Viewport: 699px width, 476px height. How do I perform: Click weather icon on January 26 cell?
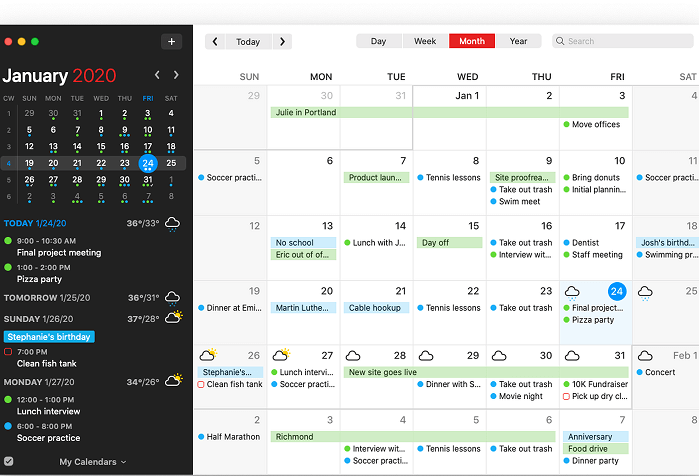pyautogui.click(x=208, y=355)
